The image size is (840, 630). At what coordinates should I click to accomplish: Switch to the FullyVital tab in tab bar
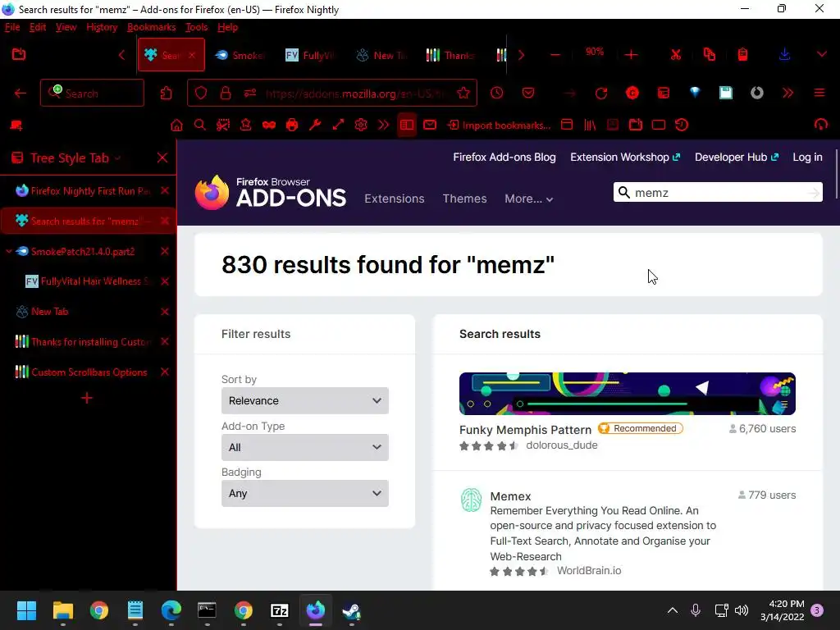[x=311, y=55]
